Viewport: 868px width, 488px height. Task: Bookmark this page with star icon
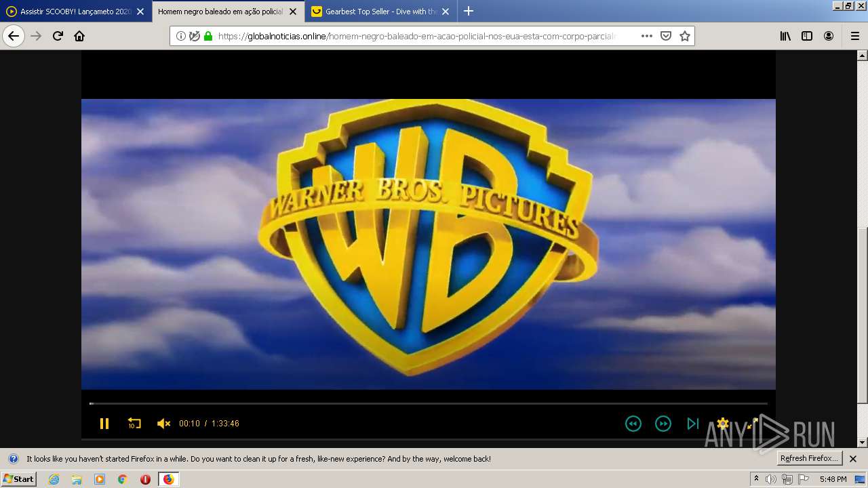click(x=685, y=36)
